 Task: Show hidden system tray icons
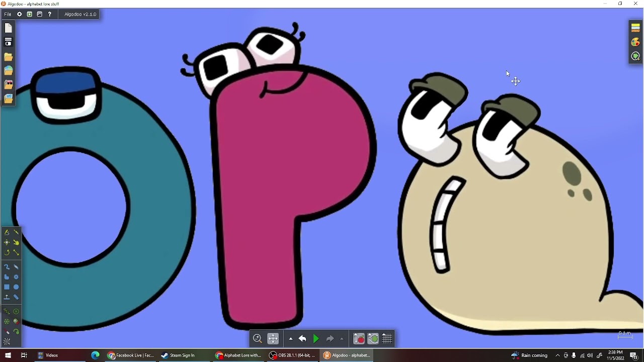(x=557, y=355)
